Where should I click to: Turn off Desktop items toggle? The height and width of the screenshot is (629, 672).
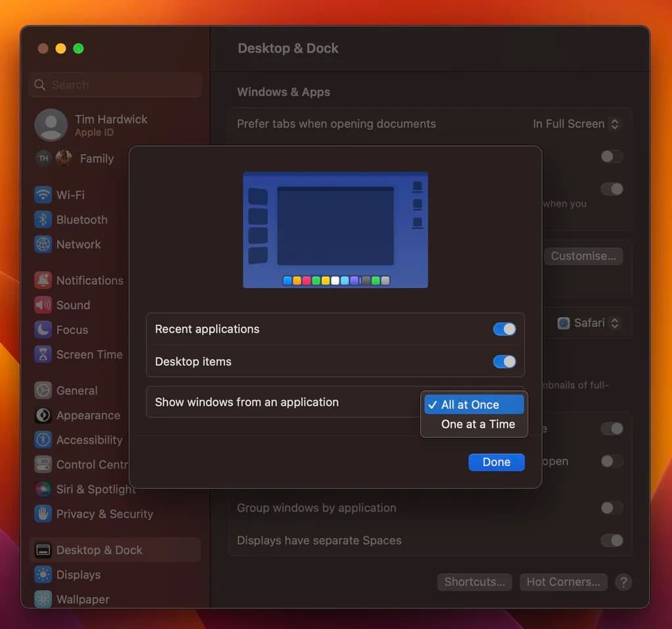[x=504, y=362]
